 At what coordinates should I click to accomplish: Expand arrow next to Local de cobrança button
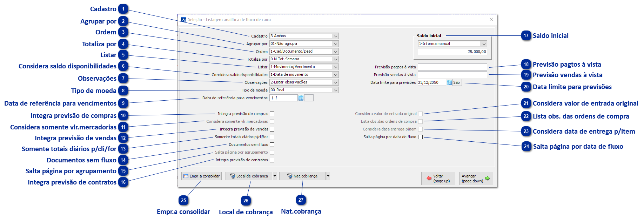point(275,176)
